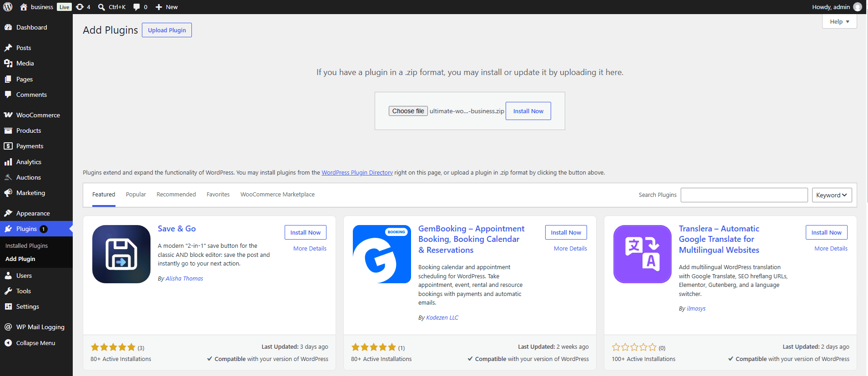Viewport: 868px width, 376px height.
Task: Click the Plugins update count badge
Action: [44, 229]
